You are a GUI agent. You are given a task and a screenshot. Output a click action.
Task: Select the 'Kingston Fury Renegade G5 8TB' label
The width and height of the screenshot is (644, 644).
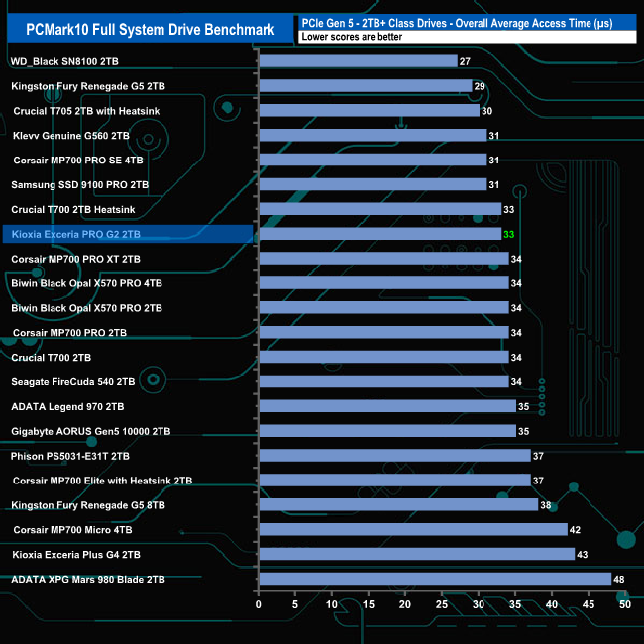[x=88, y=505]
